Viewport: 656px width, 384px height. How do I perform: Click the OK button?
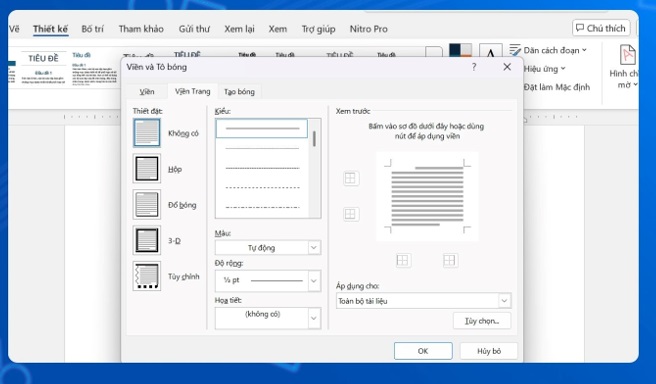pyautogui.click(x=423, y=351)
